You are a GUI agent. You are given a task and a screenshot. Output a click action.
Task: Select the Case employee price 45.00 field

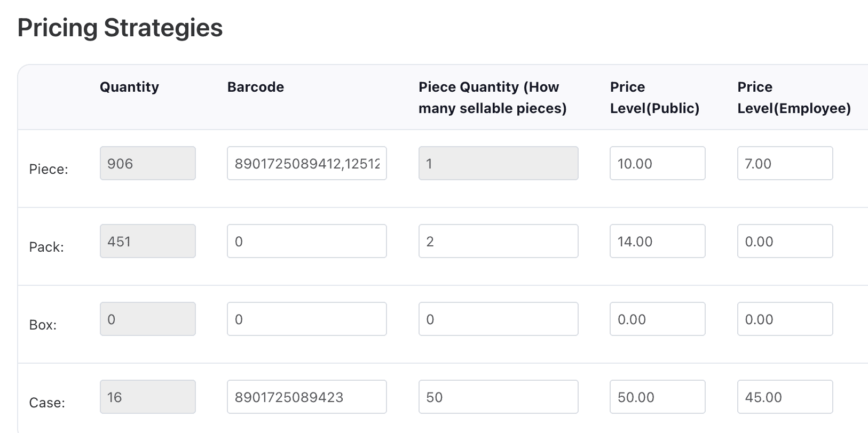(785, 397)
